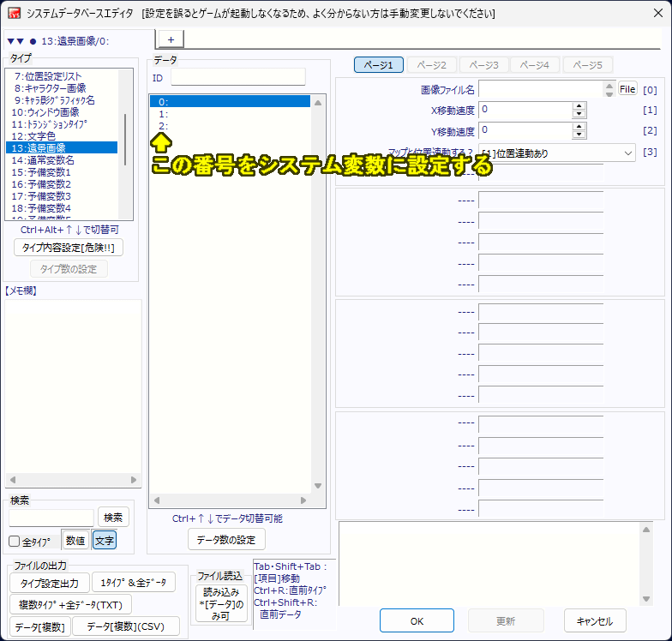
Task: Click Y移動速度 spinner down arrow
Action: click(x=579, y=135)
